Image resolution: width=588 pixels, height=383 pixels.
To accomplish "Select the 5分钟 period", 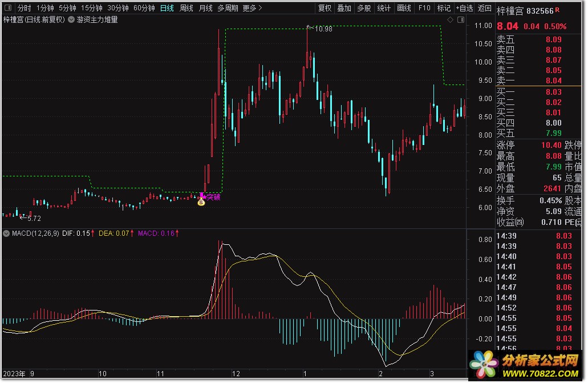I will click(67, 8).
